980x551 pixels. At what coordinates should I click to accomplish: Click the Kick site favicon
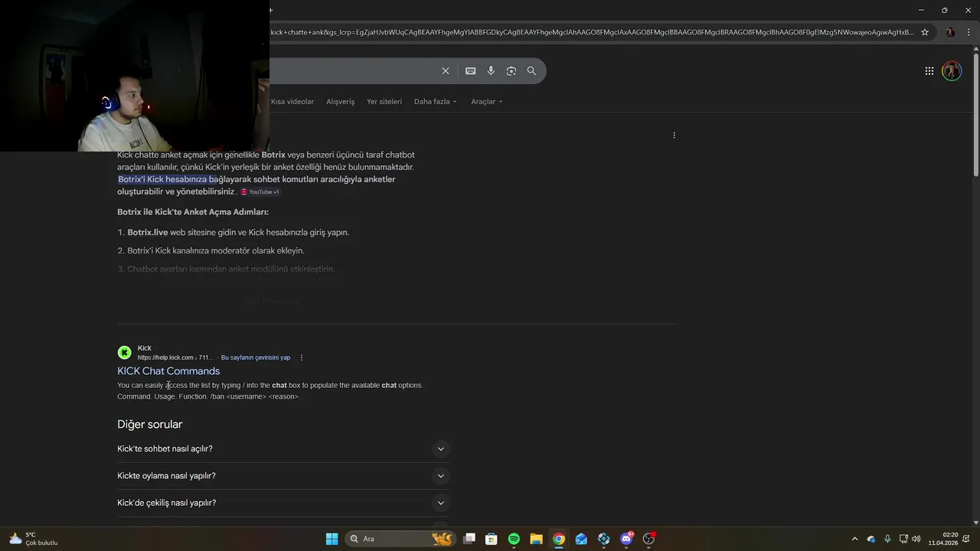124,353
